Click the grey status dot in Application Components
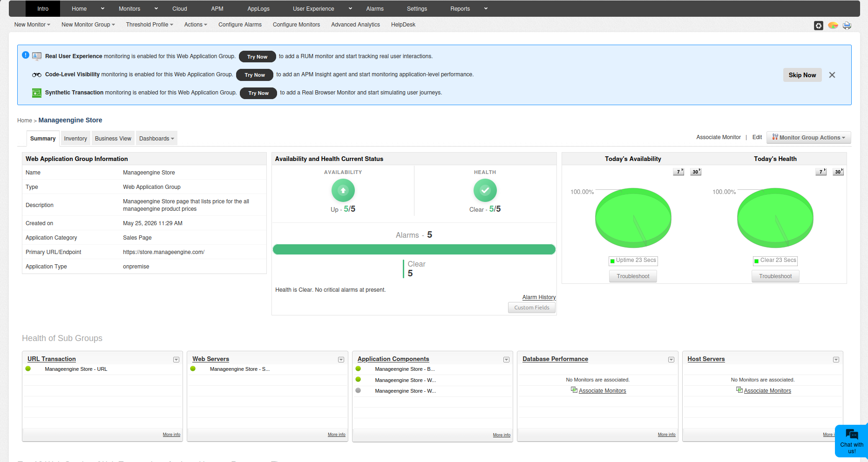The height and width of the screenshot is (462, 868). point(358,390)
